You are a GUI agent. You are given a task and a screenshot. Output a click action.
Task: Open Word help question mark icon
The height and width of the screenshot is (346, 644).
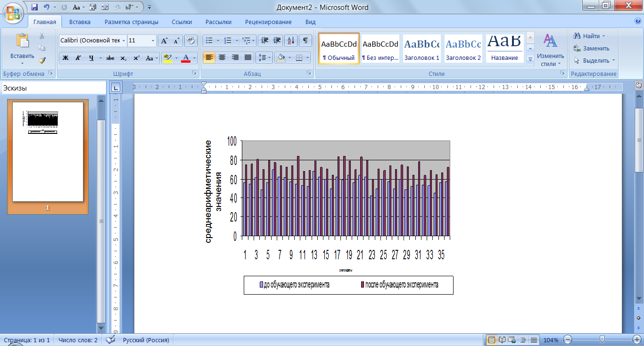tap(638, 21)
